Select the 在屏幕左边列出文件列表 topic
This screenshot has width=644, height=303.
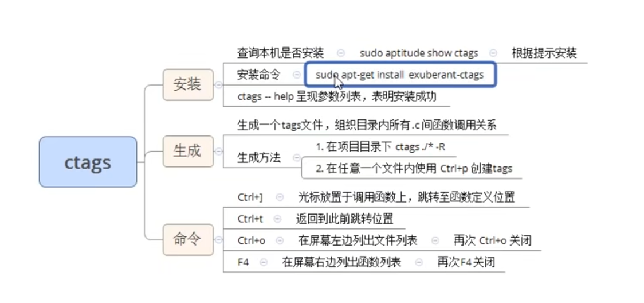pos(358,240)
